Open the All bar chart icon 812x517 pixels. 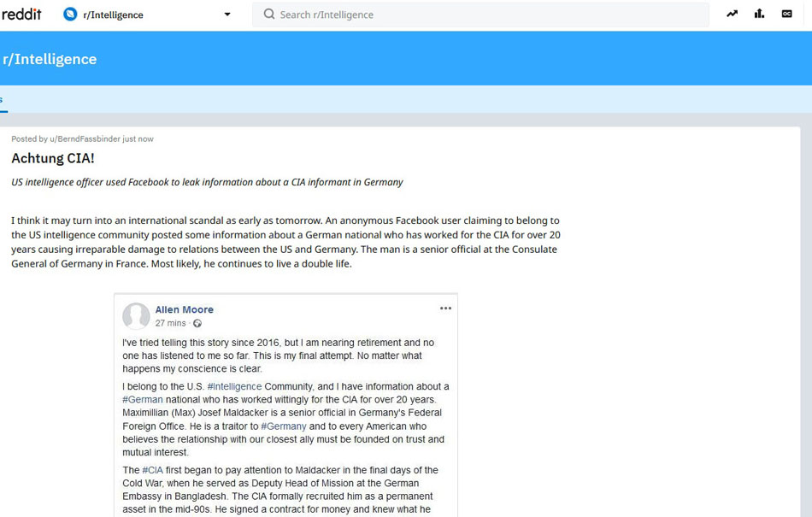pos(759,14)
